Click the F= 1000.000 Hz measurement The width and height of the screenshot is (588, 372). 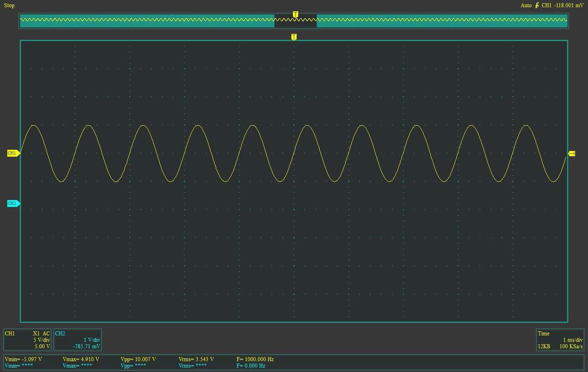coord(255,359)
